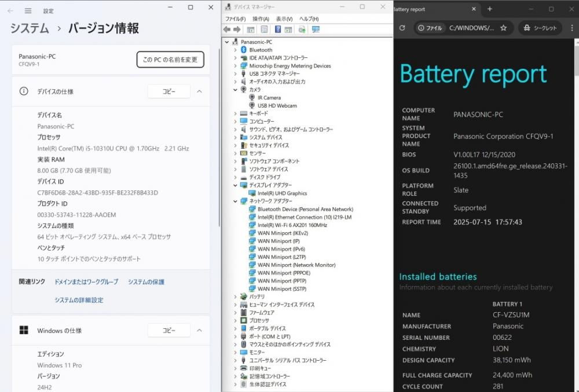Image resolution: width=579 pixels, height=392 pixels.
Task: Collapse the ネットワーク アダプター category
Action: (235, 201)
